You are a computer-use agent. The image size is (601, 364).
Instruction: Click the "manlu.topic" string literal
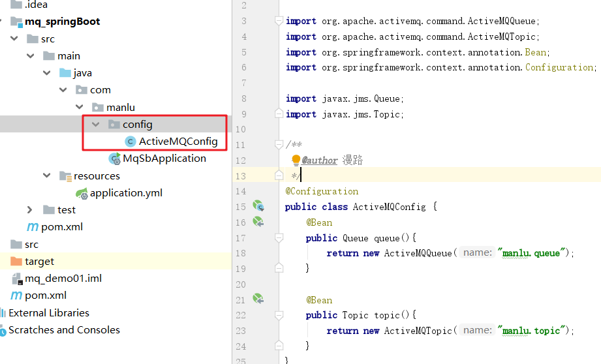[x=531, y=330]
